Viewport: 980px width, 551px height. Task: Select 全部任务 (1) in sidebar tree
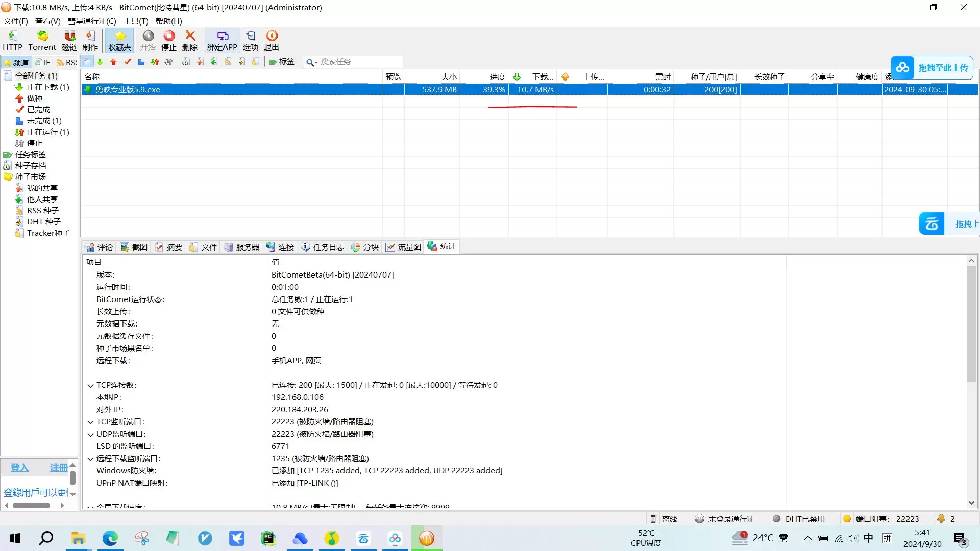[x=36, y=76]
